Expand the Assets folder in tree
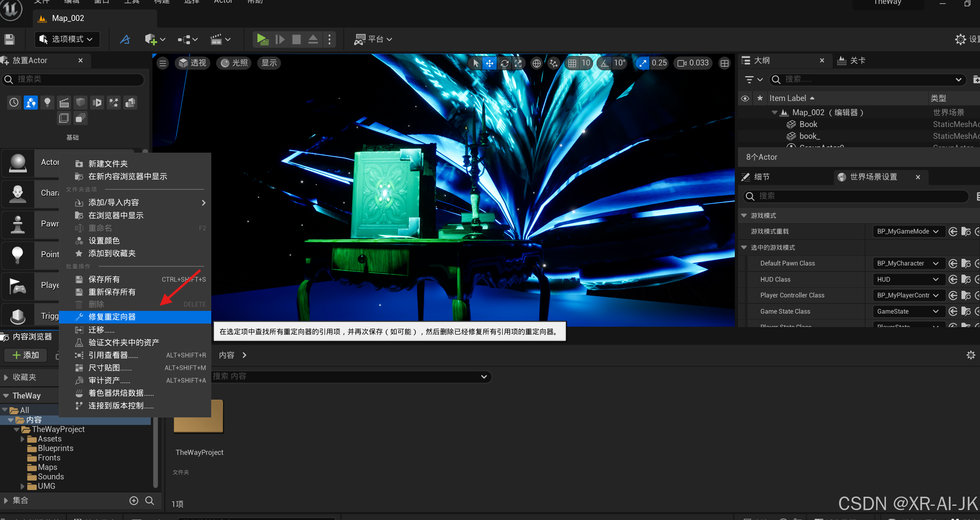The image size is (980, 520). point(23,439)
